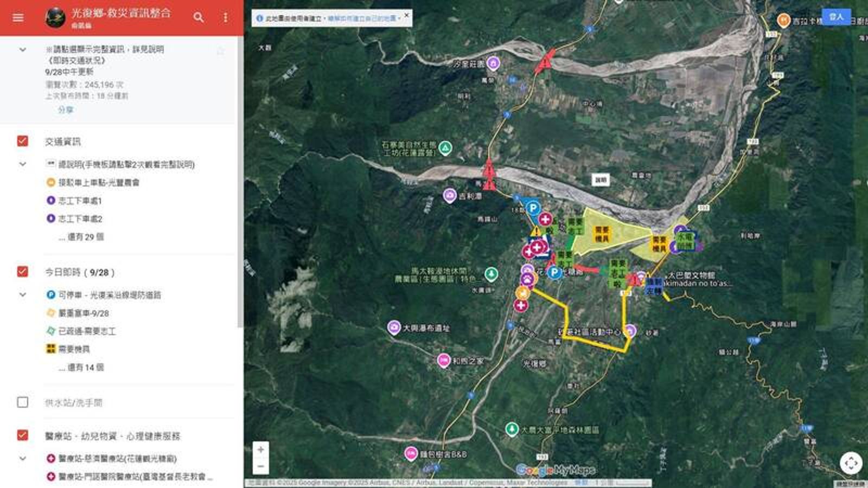868x488 pixels.
Task: Open the three-dot overflow menu
Action: [226, 17]
